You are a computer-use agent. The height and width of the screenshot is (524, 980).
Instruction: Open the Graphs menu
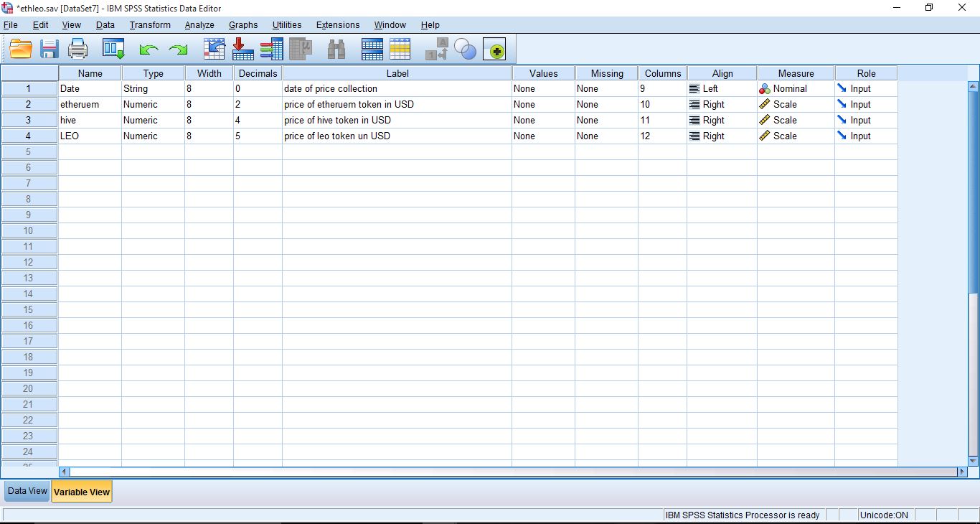click(243, 25)
